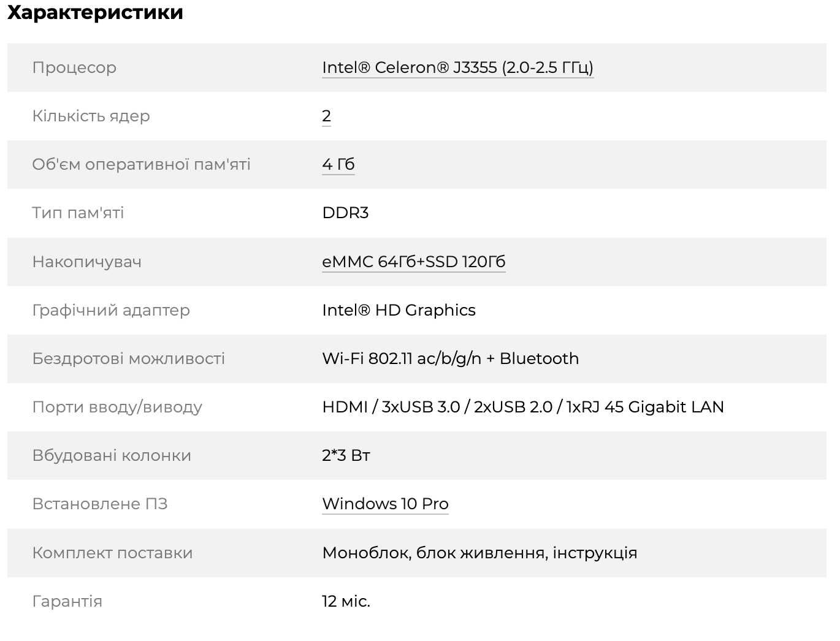840x641 pixels.
Task: Select the Wi-Fi 802.11 ac/b/g/n + Bluetooth text
Action: coord(450,358)
